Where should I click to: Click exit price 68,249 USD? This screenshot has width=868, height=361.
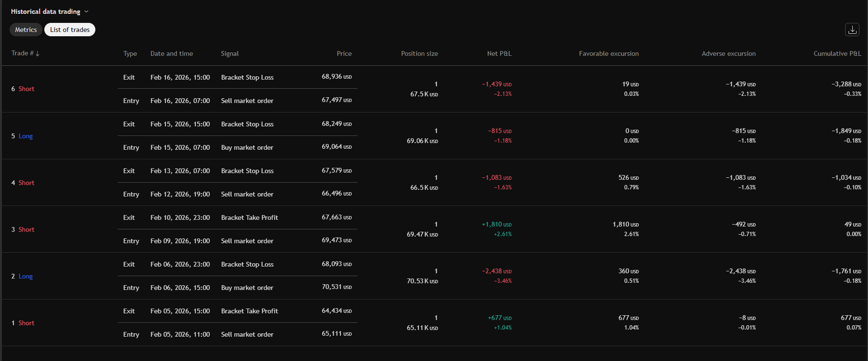click(337, 124)
